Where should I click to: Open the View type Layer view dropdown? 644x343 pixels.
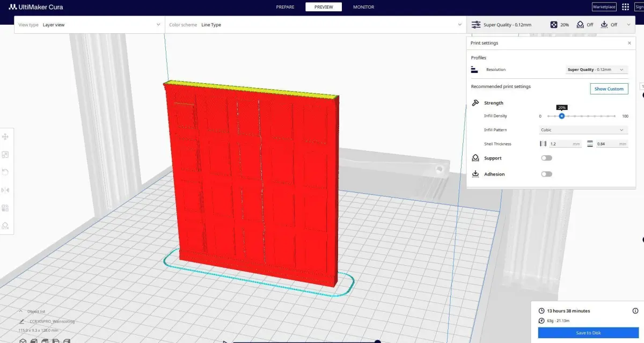point(89,25)
